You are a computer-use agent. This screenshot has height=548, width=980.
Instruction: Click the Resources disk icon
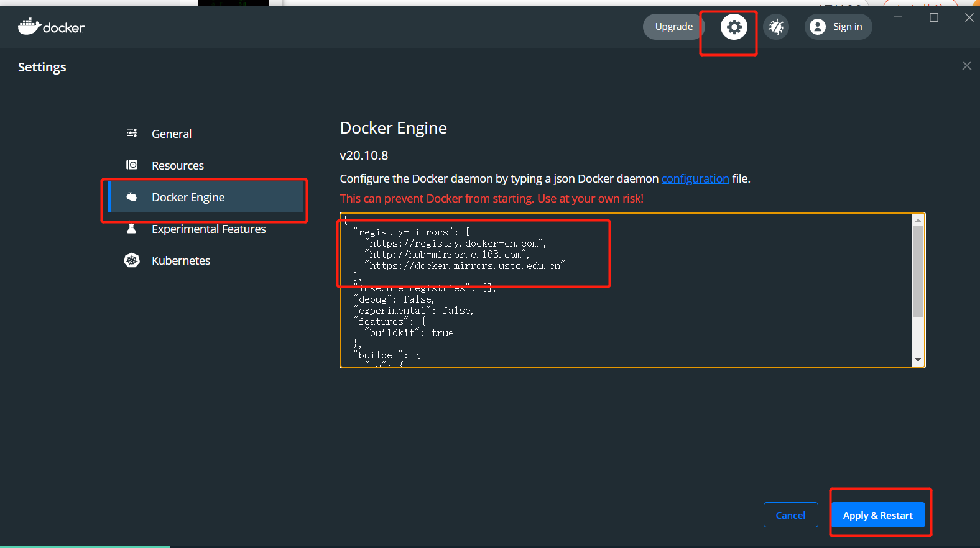pyautogui.click(x=132, y=165)
